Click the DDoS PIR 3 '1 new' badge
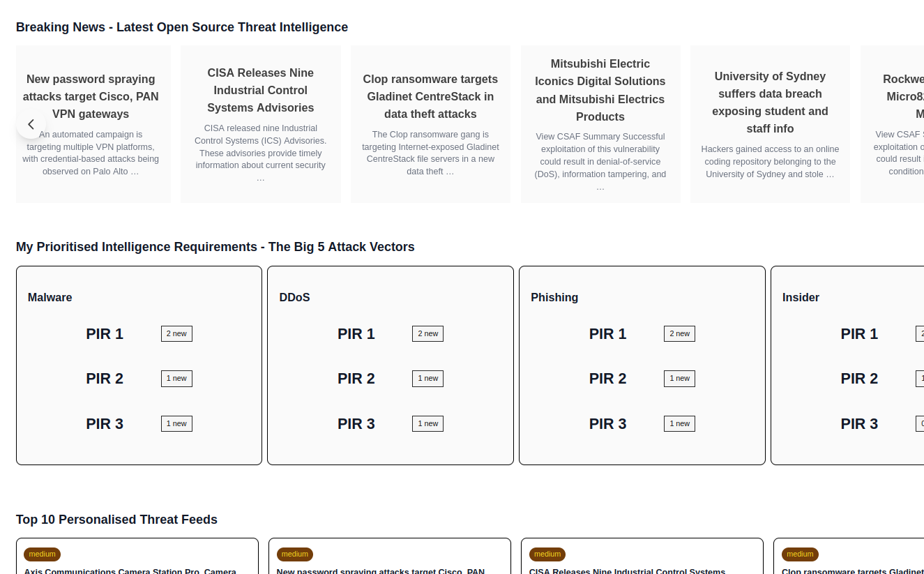The image size is (924, 574). [x=427, y=423]
